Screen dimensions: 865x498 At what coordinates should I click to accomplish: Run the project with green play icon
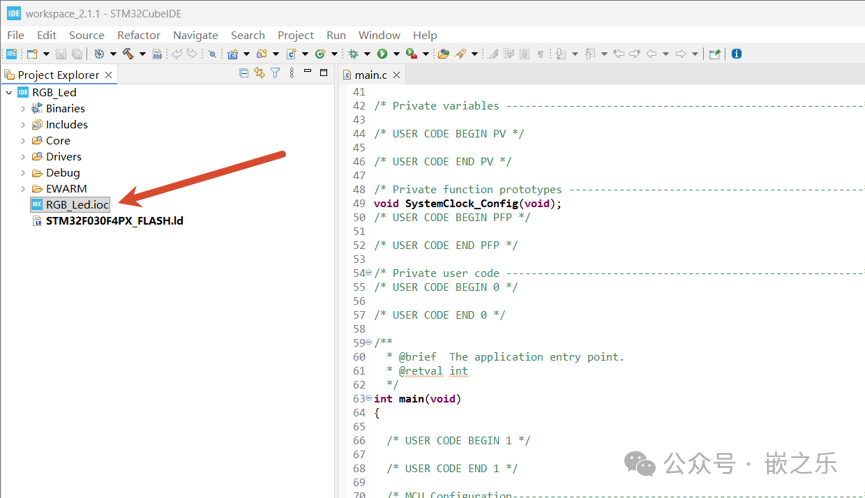[382, 53]
